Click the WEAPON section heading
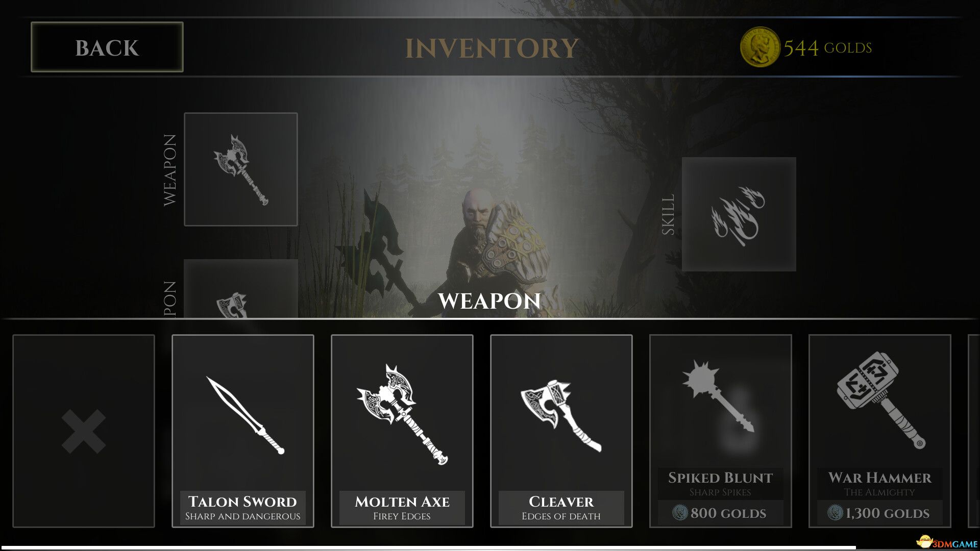 [489, 301]
